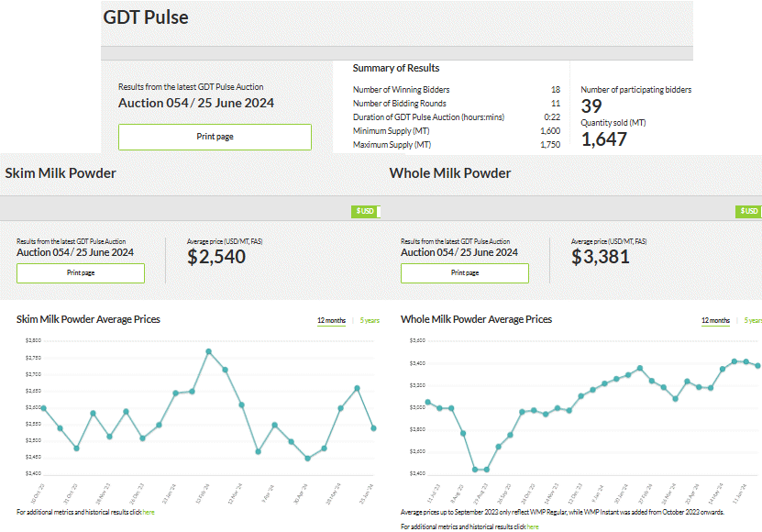Click the Maximum Supply value 1,750

tap(550, 144)
